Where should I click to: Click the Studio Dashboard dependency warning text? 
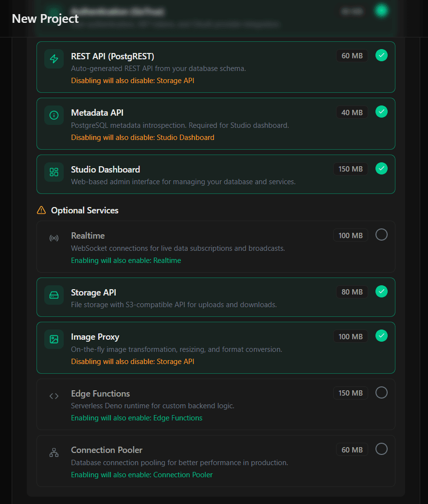pos(143,138)
